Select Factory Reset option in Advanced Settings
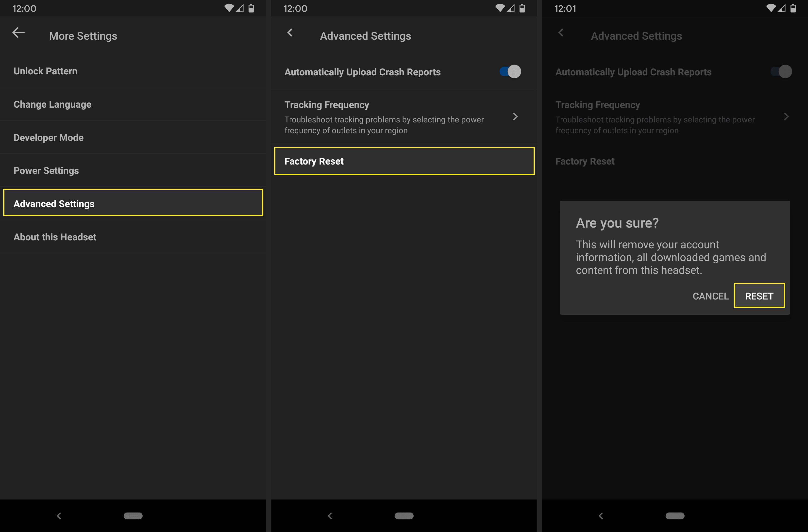The image size is (808, 532). click(404, 160)
